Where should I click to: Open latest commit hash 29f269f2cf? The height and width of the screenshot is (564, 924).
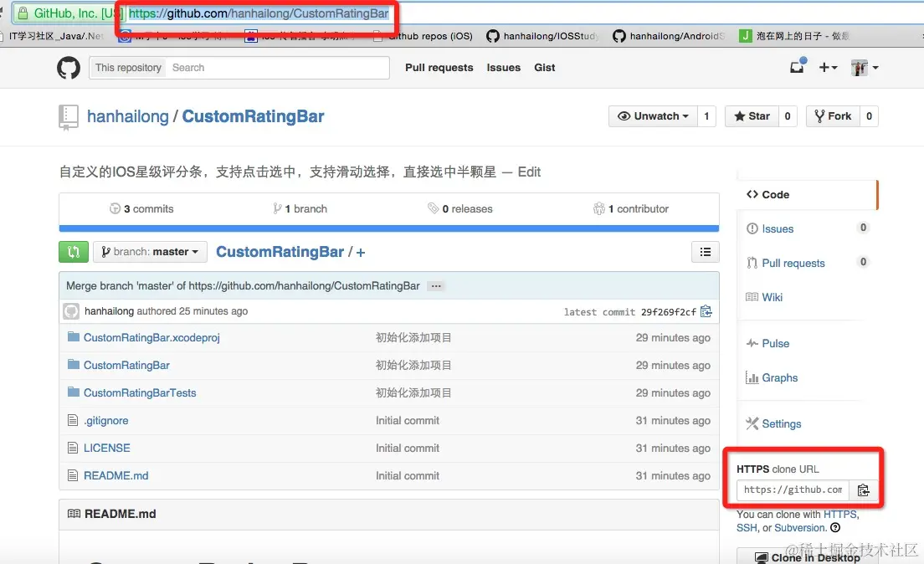(x=668, y=312)
